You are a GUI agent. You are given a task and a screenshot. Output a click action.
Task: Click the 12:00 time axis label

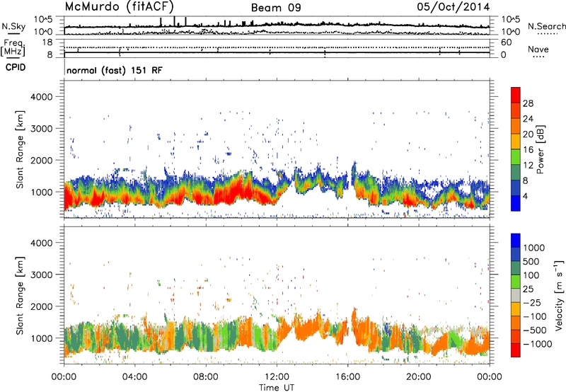277,376
